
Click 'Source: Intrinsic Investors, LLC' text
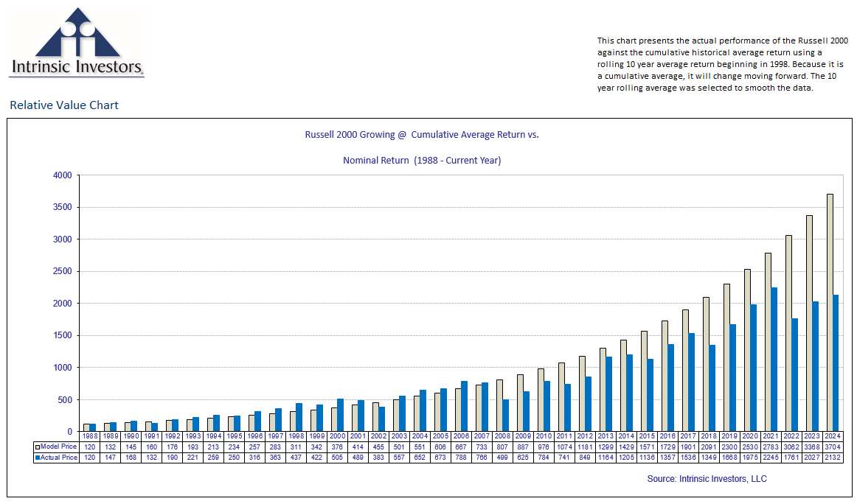click(707, 479)
